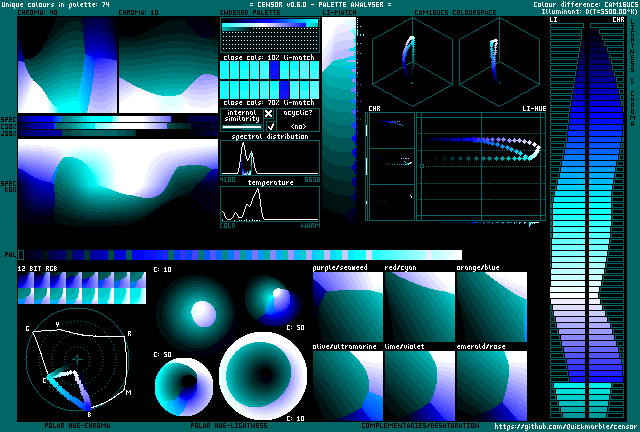Choose the emerald/rose tile
640x432 pixels.
(491, 385)
